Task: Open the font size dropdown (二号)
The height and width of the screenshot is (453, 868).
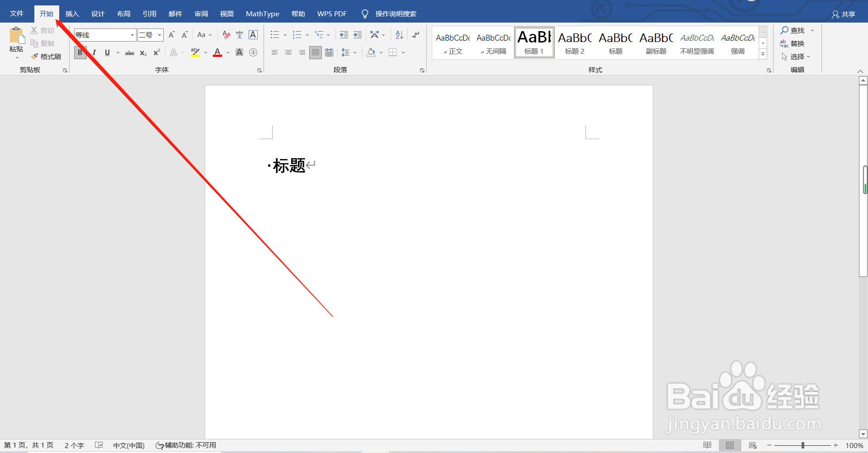Action: coord(160,35)
